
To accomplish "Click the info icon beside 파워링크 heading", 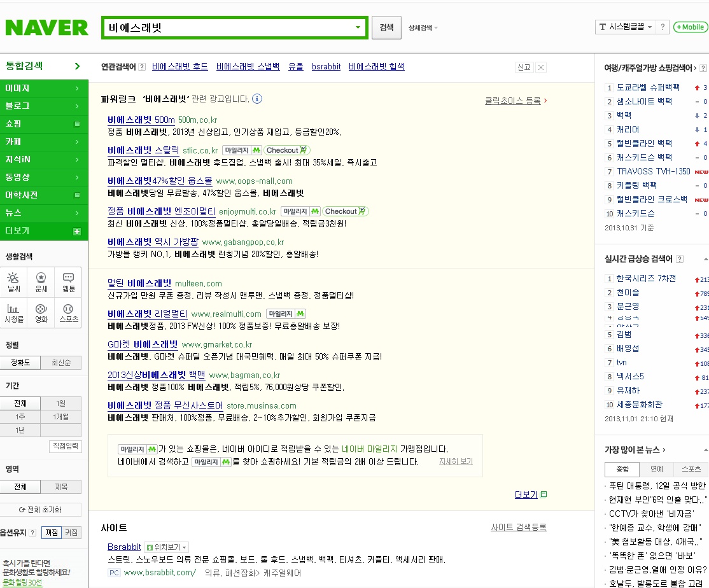I will [x=257, y=99].
